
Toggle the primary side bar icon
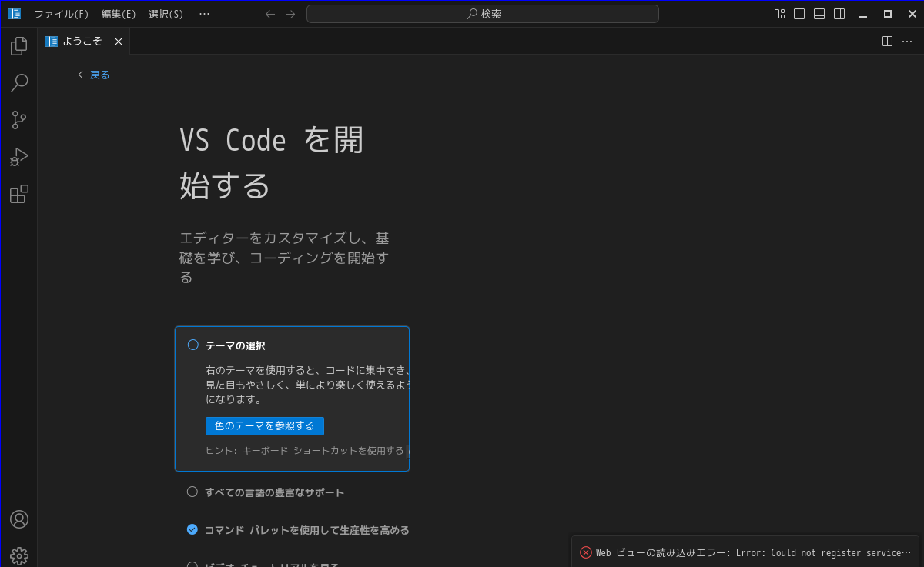click(799, 14)
